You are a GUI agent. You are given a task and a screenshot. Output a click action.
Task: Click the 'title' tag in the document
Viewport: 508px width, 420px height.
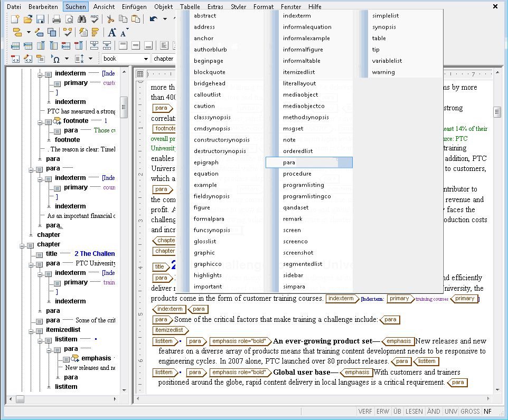[x=161, y=266]
